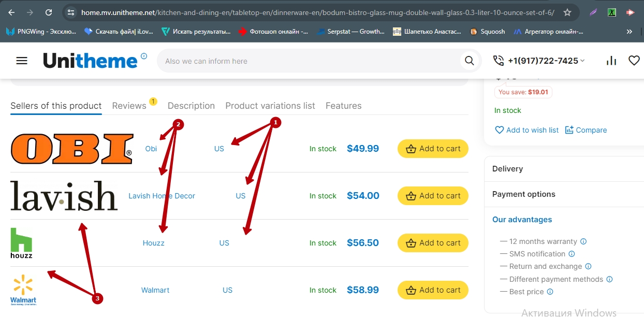Click the US location in the Walmart row
Viewport: 644px width, 317px height.
228,290
